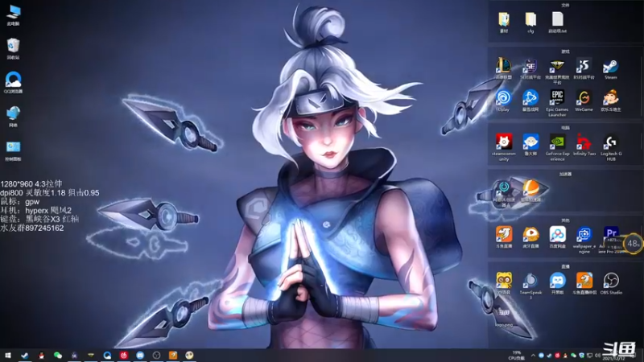
Task: Click the 48% floating performance ball
Action: point(633,244)
